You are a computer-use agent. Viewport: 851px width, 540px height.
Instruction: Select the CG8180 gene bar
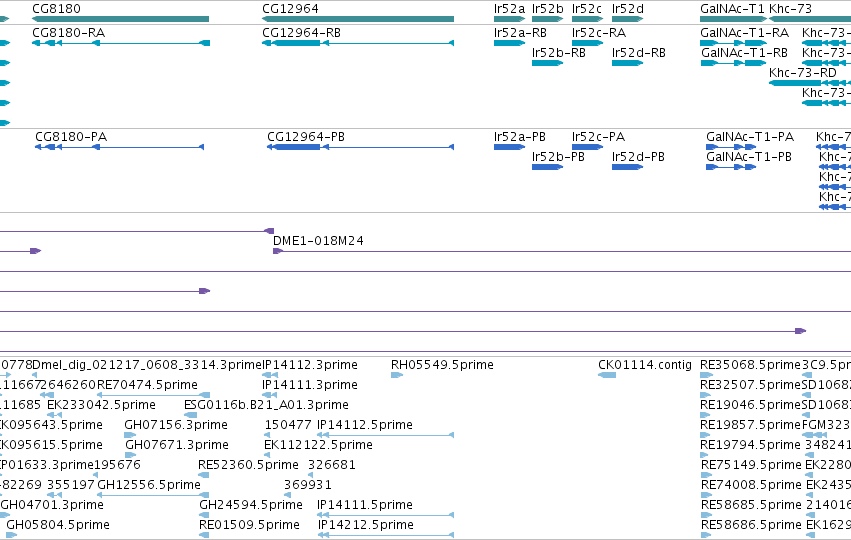120,19
